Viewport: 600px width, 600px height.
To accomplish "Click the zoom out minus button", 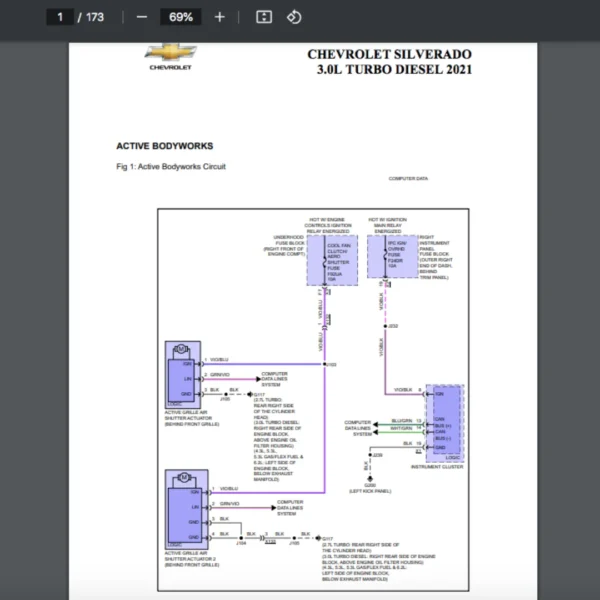I will [x=142, y=17].
